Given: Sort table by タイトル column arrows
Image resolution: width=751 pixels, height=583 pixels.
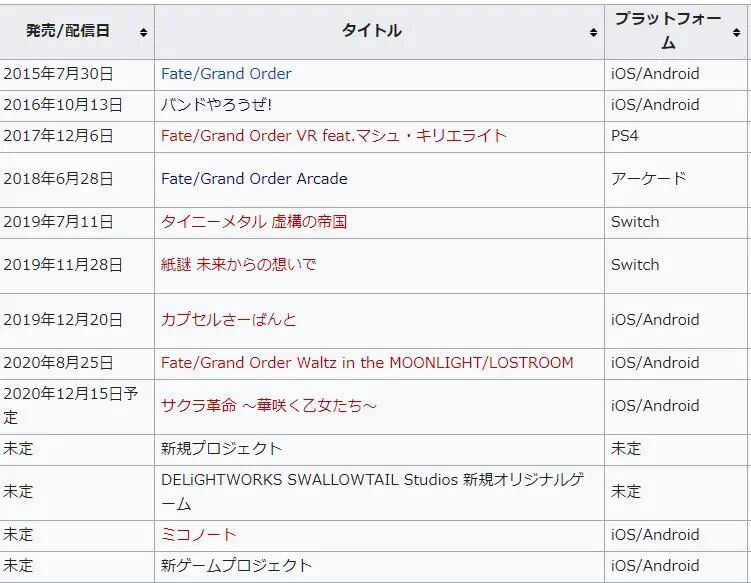Looking at the screenshot, I should coord(593,33).
